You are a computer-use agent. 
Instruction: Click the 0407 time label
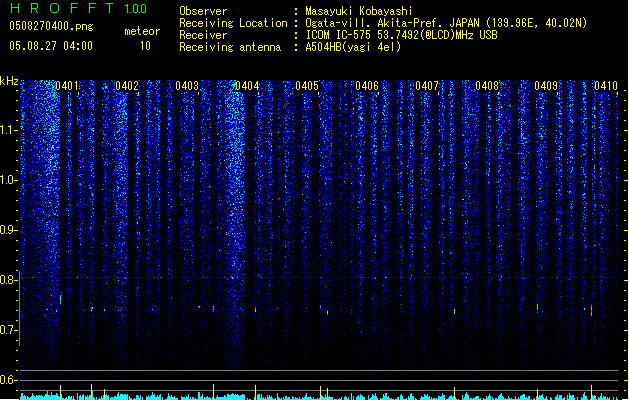(x=427, y=86)
